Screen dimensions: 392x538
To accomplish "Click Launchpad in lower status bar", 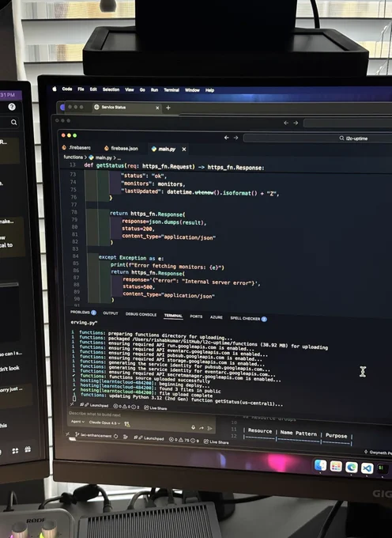I will click(x=149, y=438).
